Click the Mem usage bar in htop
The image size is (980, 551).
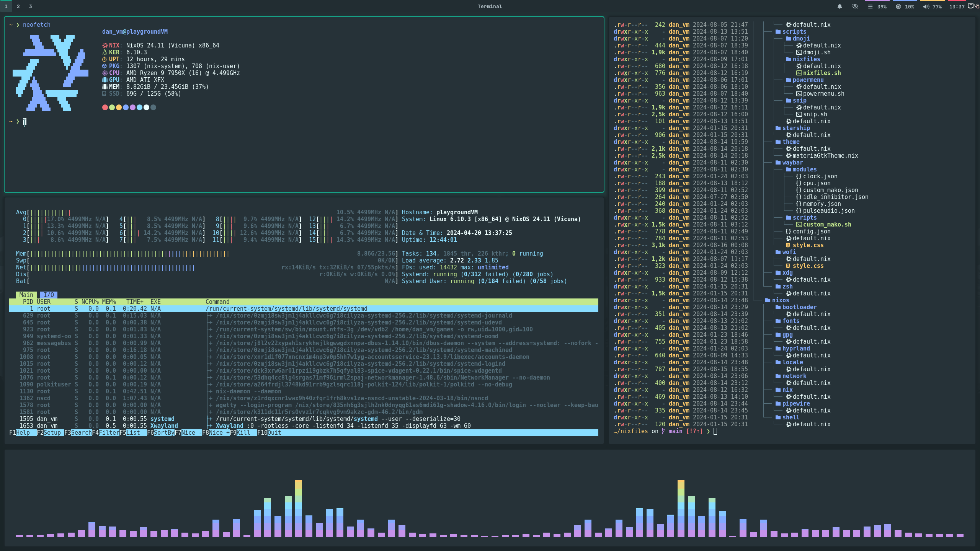207,253
